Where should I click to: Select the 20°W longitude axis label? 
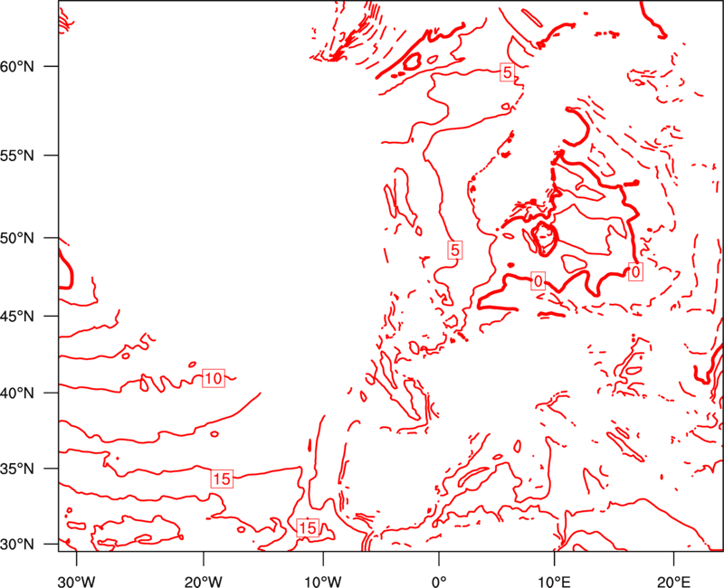pos(204,582)
